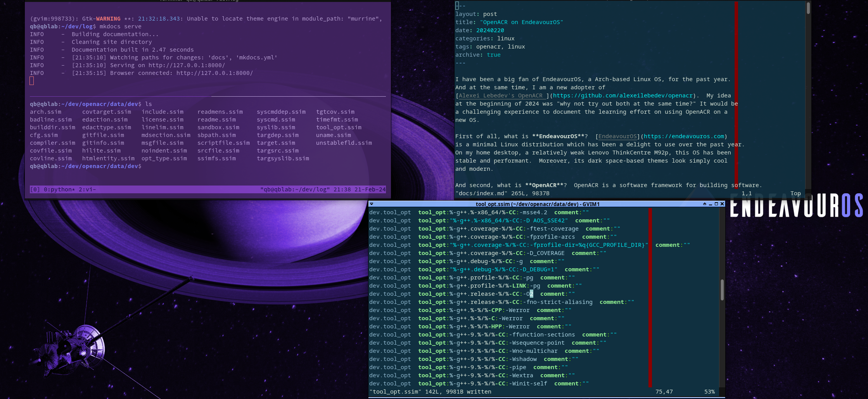Click the tmux status date 21-Feb-24
Screen dimensions: 868x399
[x=370, y=189]
